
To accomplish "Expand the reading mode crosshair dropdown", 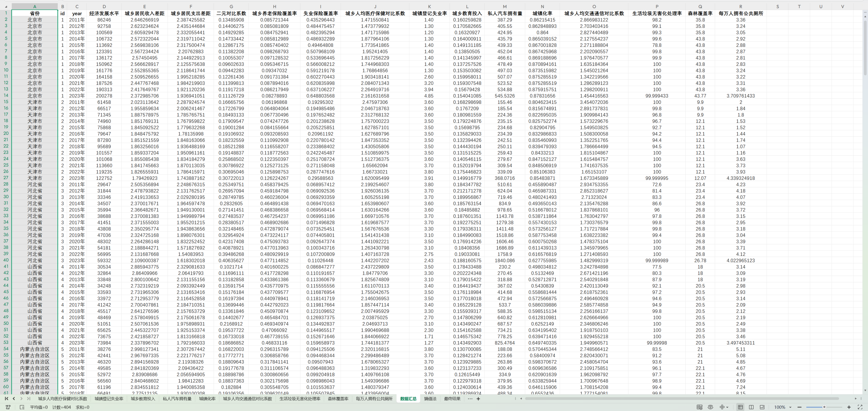I will point(728,407).
